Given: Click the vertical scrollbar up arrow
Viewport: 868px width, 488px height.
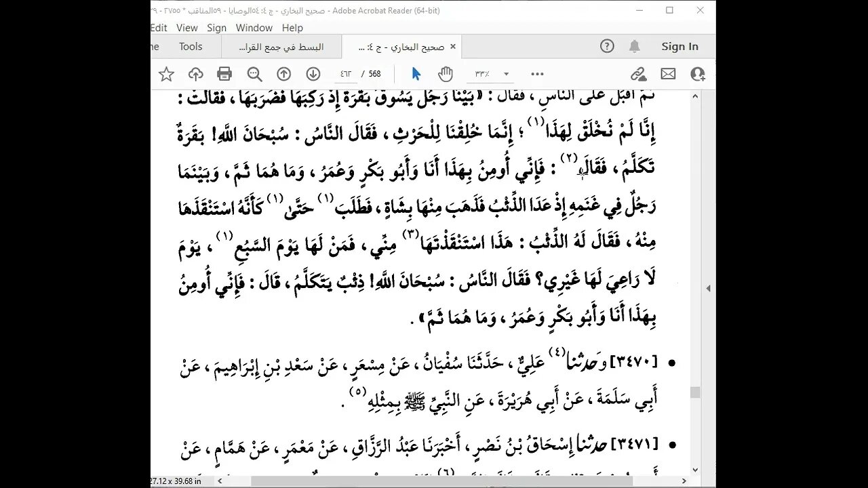Looking at the screenshot, I should pyautogui.click(x=695, y=96).
